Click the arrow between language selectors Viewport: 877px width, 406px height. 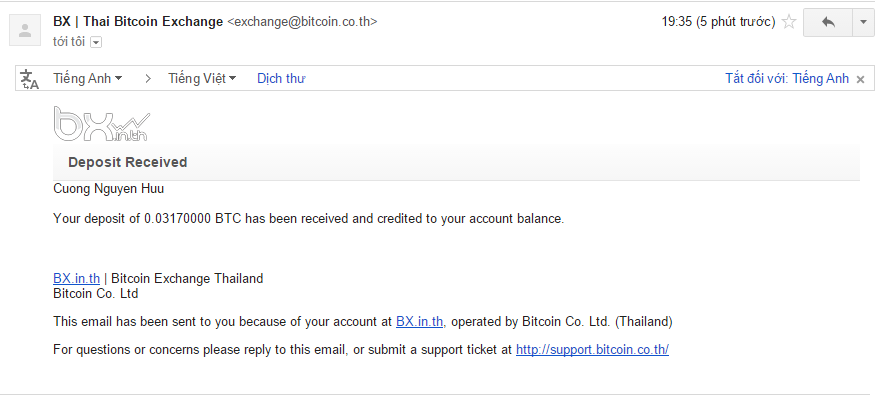148,78
